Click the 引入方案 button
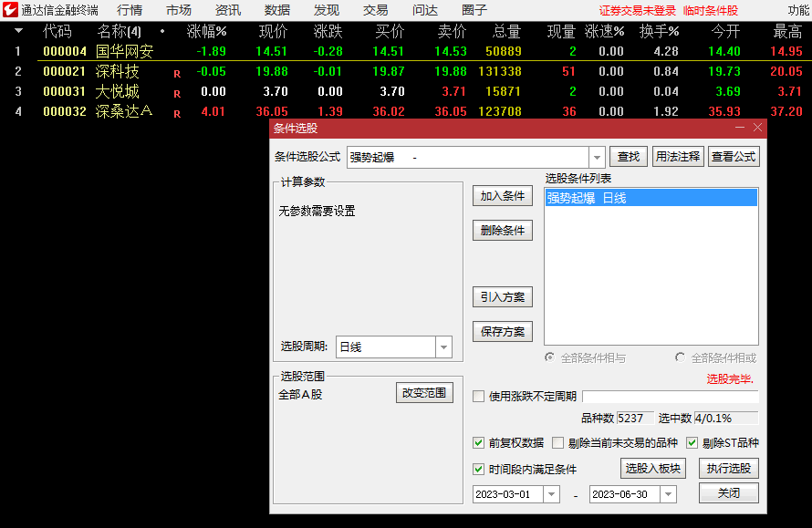Image resolution: width=812 pixels, height=528 pixels. pos(503,297)
